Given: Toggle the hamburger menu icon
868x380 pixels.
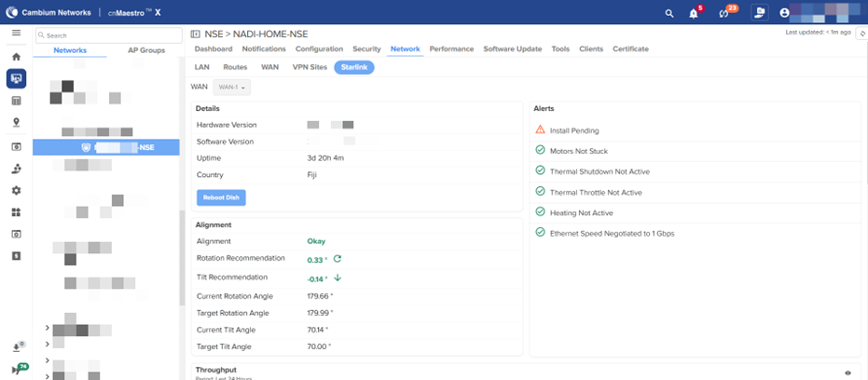Looking at the screenshot, I should (x=16, y=33).
